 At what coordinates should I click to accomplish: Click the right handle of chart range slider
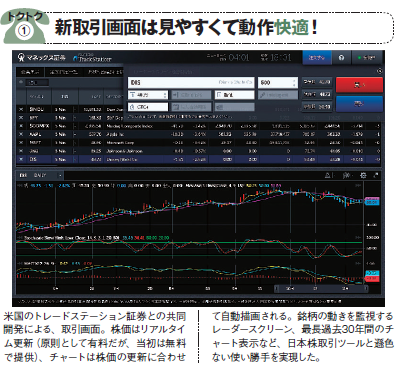click(366, 288)
